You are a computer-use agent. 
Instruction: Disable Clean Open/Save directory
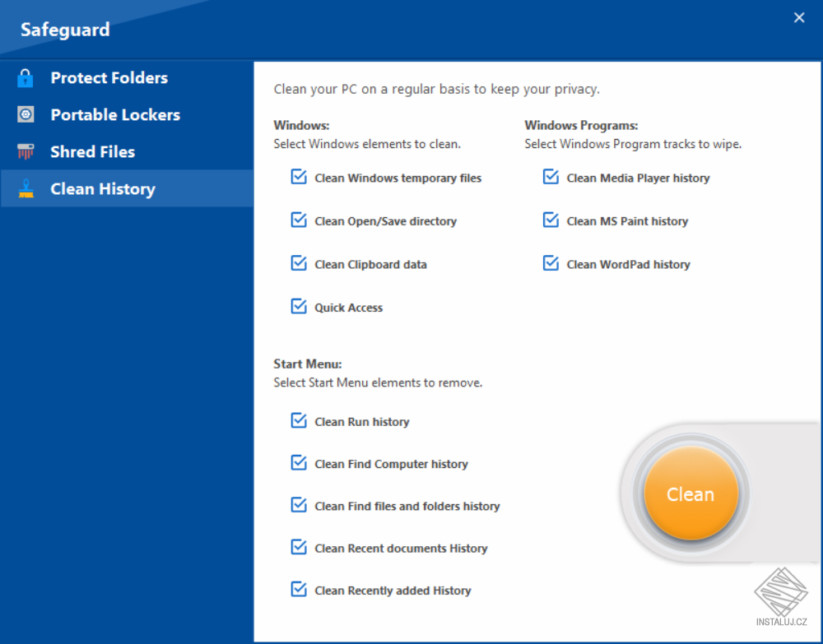(298, 220)
